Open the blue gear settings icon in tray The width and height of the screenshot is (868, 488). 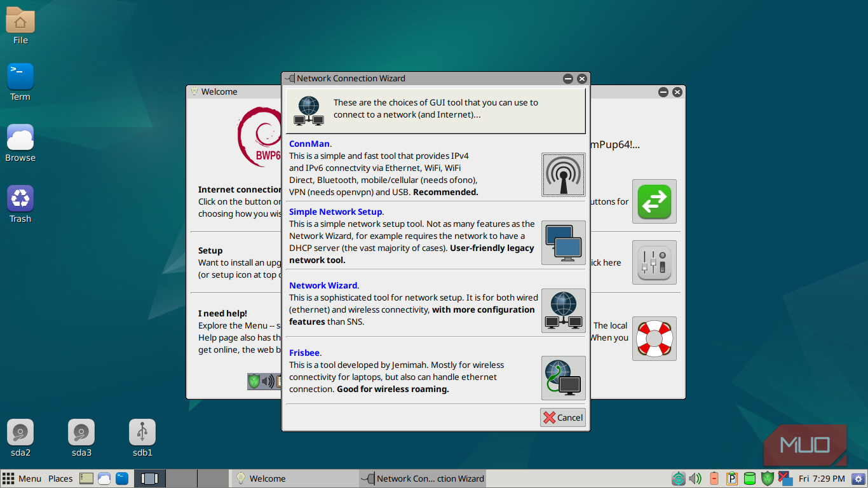(x=859, y=478)
